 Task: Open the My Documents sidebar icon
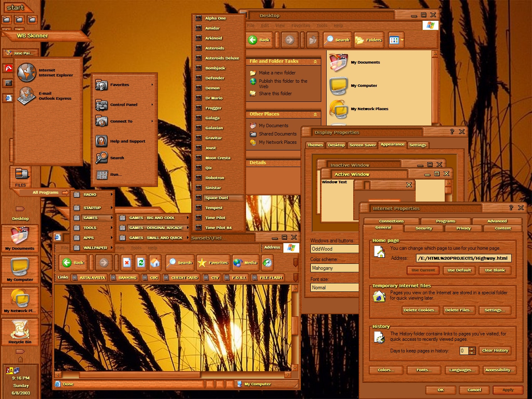pyautogui.click(x=20, y=239)
